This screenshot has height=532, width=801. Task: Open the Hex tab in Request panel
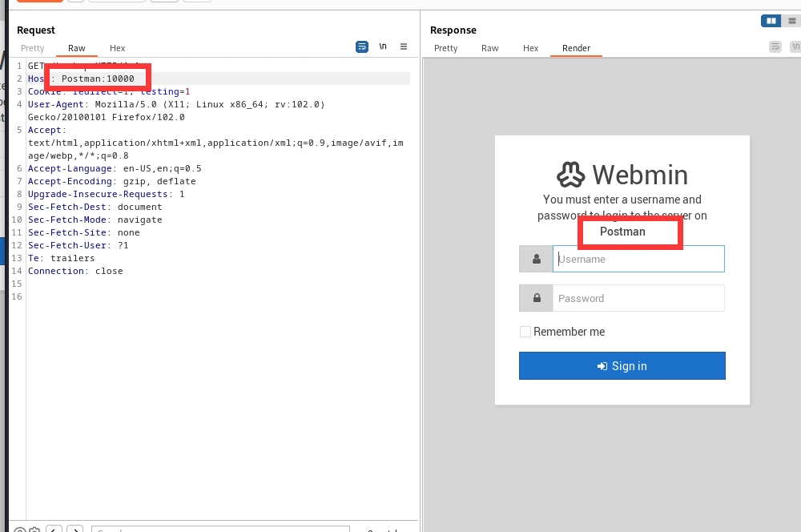point(118,48)
